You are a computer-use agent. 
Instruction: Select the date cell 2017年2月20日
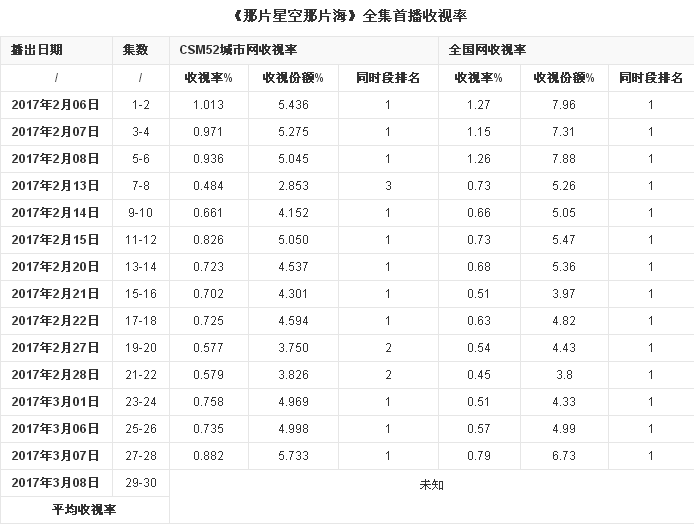[55, 267]
